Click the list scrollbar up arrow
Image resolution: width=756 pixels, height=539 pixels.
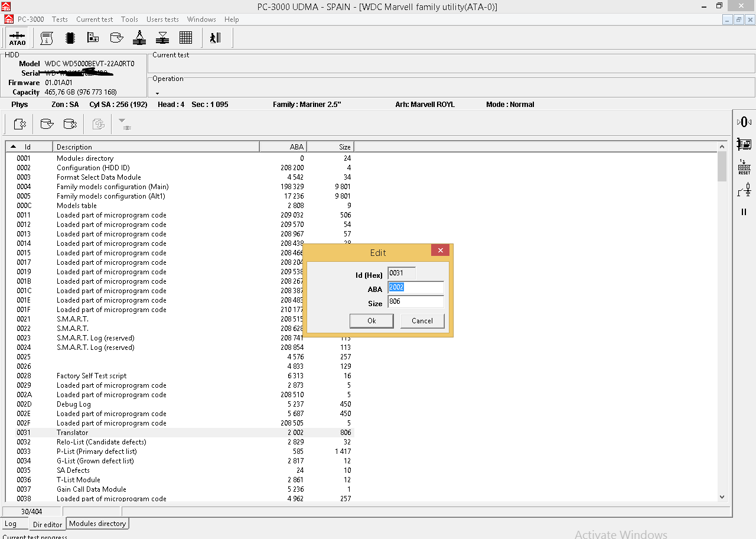click(x=722, y=147)
